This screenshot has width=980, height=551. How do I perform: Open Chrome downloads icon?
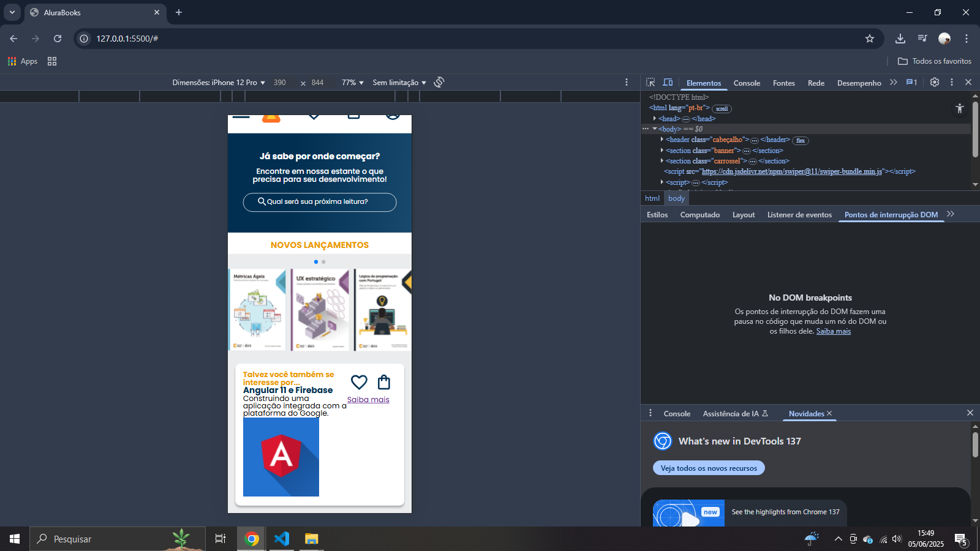pos(900,39)
